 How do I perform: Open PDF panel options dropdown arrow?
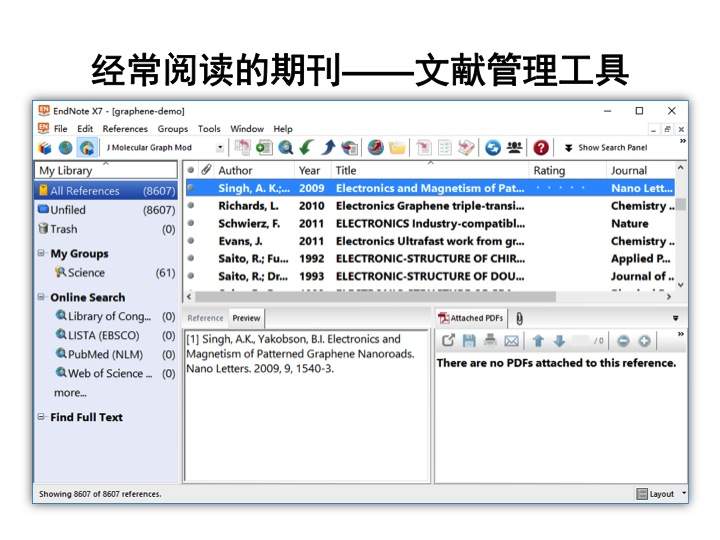pos(675,318)
